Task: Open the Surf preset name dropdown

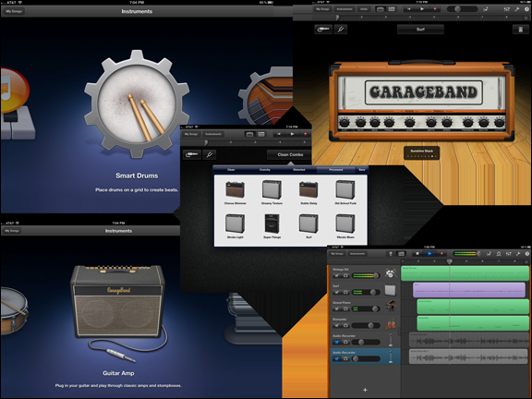Action: tap(420, 30)
